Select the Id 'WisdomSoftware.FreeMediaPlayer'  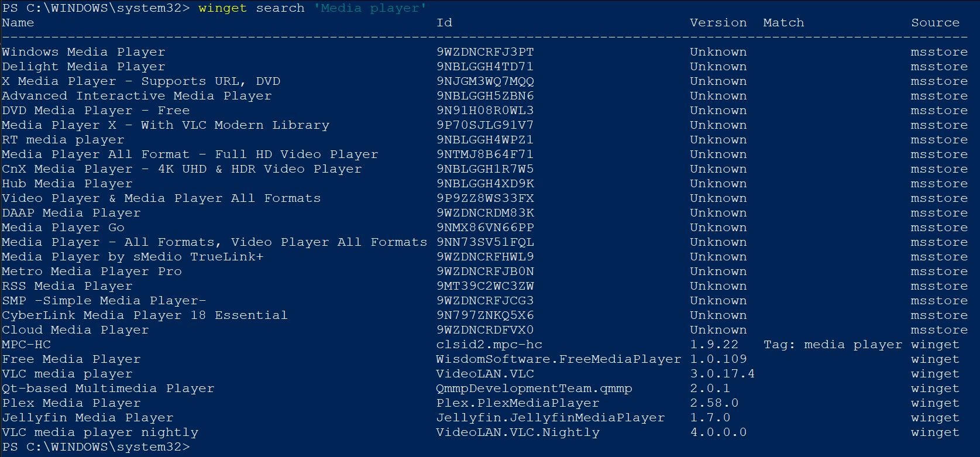pyautogui.click(x=559, y=359)
